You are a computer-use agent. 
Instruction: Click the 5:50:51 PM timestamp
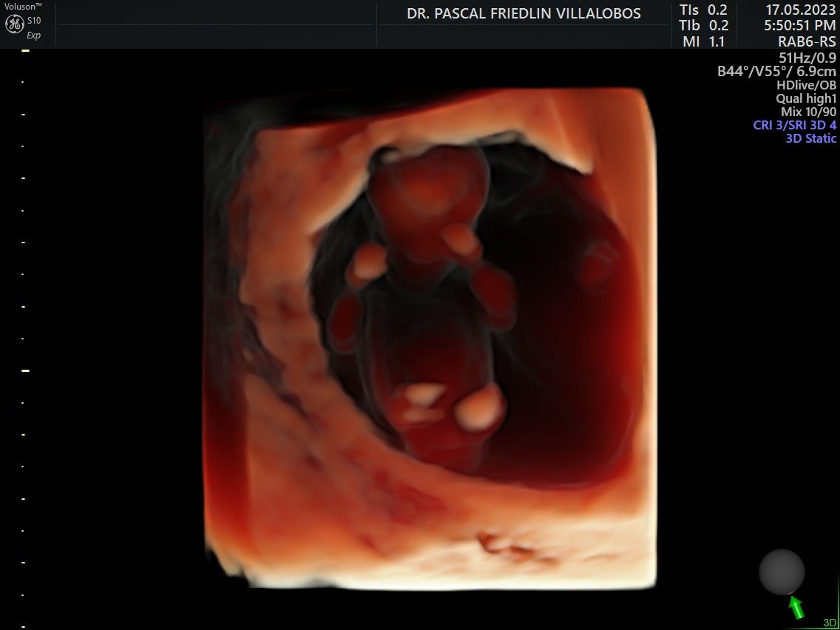tap(799, 26)
